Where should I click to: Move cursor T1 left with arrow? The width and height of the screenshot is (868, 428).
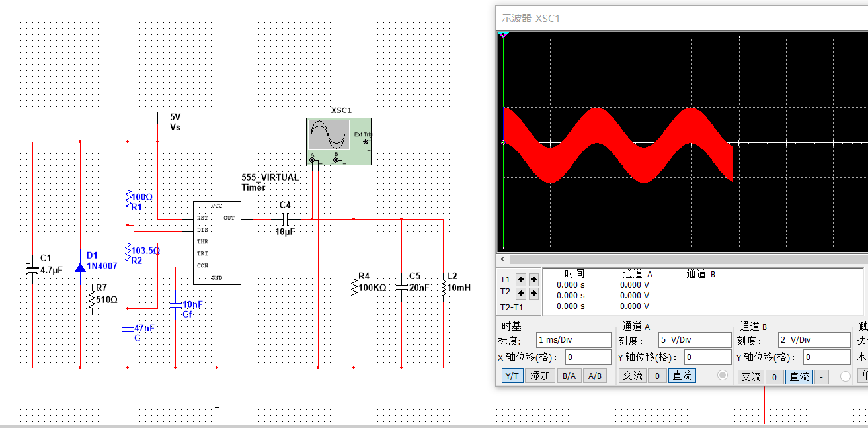tap(521, 280)
